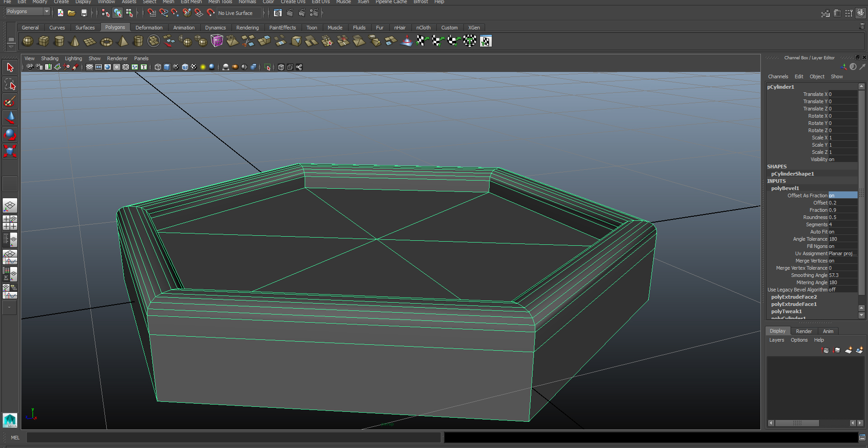Select the Lasso selection tool
This screenshot has width=868, height=448.
(9, 85)
